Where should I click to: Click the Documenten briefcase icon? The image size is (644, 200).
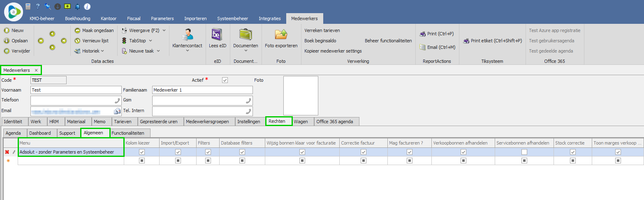pos(246,34)
